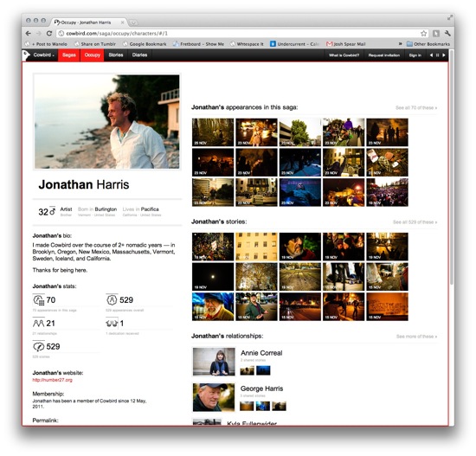Click the fullscreen arrows in window corner

(x=450, y=18)
